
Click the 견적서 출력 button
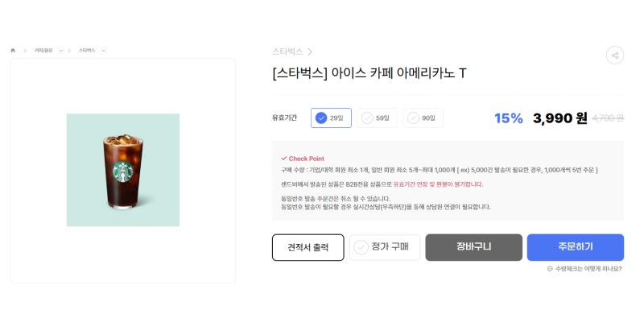[x=308, y=247]
